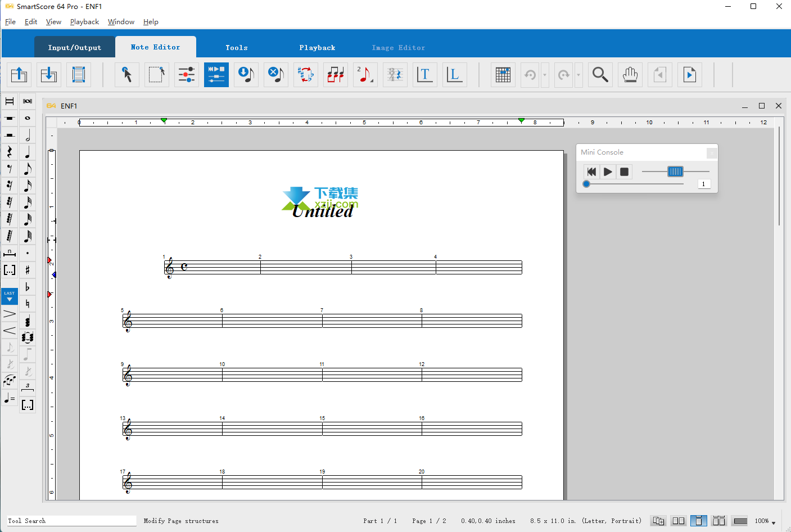
Task: Switch to two-page side-by-side view
Action: coord(679,521)
